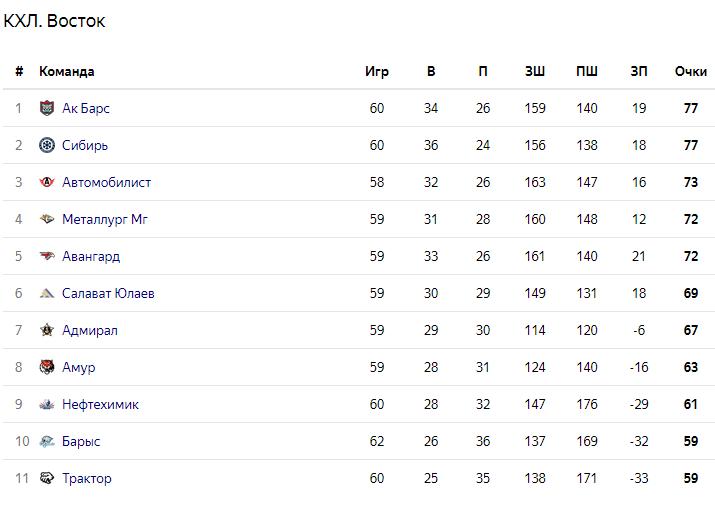Click the Сибирь team logo icon
715x513 pixels.
pyautogui.click(x=47, y=145)
